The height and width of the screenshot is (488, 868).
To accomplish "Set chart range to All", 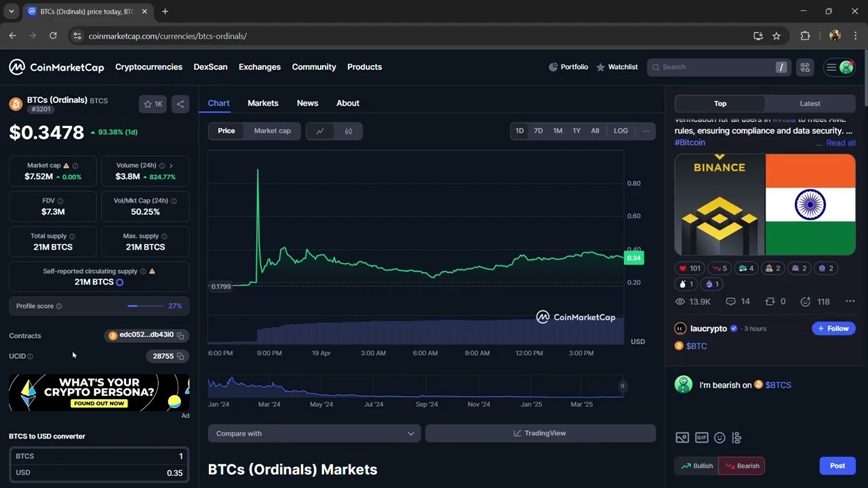I will (595, 131).
